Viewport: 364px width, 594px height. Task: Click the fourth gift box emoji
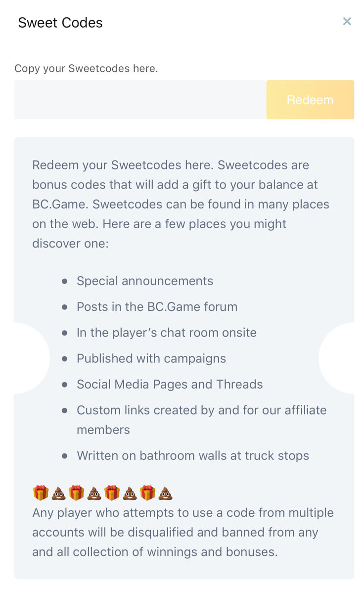148,493
